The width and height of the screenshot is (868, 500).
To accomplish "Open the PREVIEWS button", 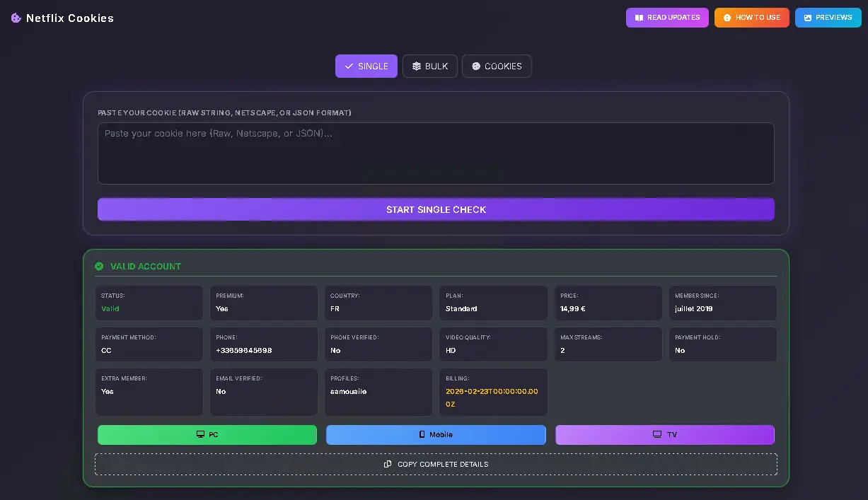I will (x=828, y=18).
